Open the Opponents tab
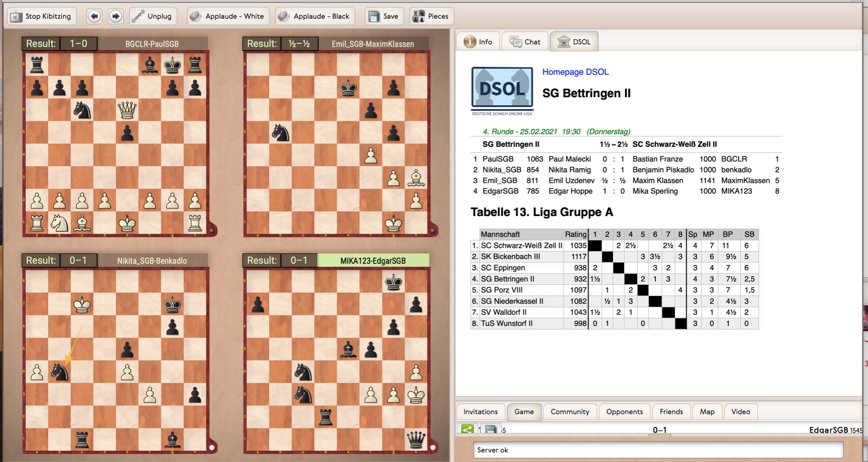 coord(625,411)
